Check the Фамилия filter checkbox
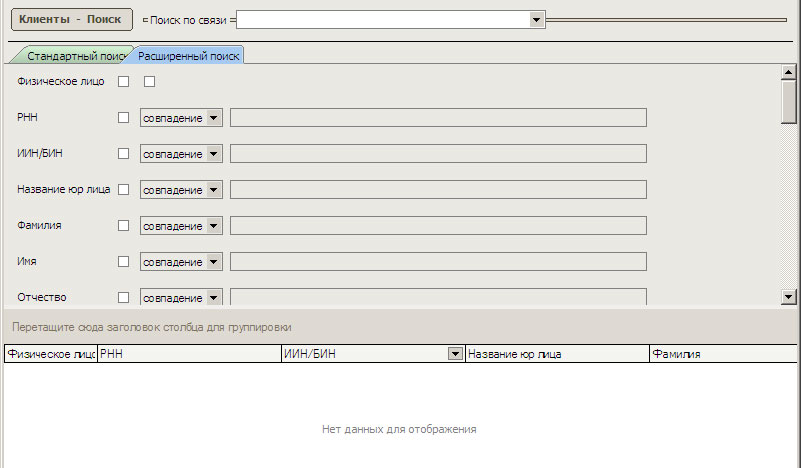 coord(124,226)
